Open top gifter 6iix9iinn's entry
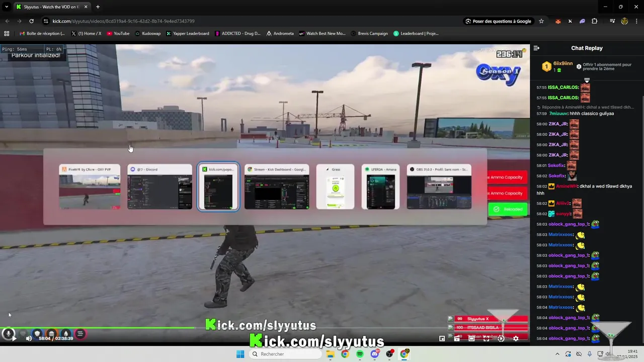The height and width of the screenshot is (362, 644). coord(557,66)
